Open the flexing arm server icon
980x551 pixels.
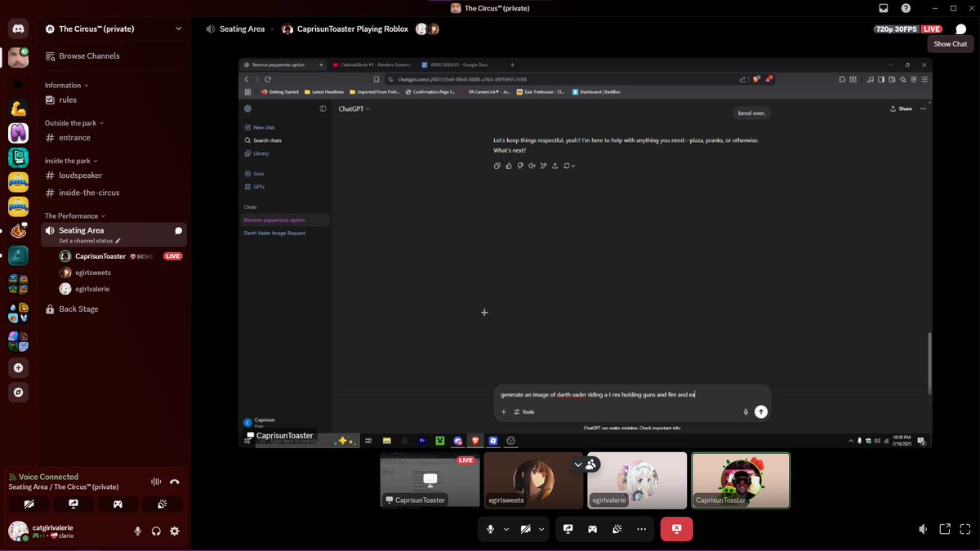pos(18,108)
